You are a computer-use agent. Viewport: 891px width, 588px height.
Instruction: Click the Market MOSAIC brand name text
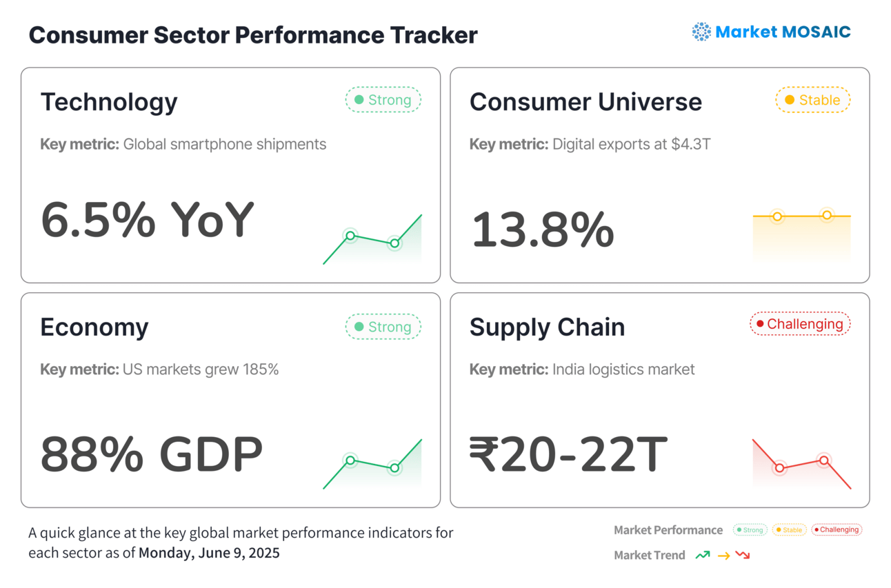tap(783, 32)
